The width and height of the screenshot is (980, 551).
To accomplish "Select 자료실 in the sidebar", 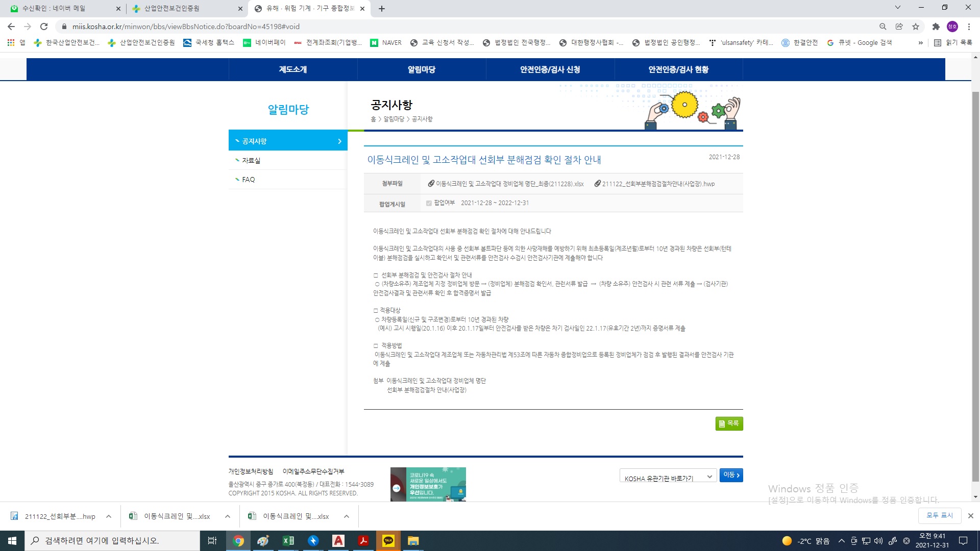I will (x=251, y=160).
